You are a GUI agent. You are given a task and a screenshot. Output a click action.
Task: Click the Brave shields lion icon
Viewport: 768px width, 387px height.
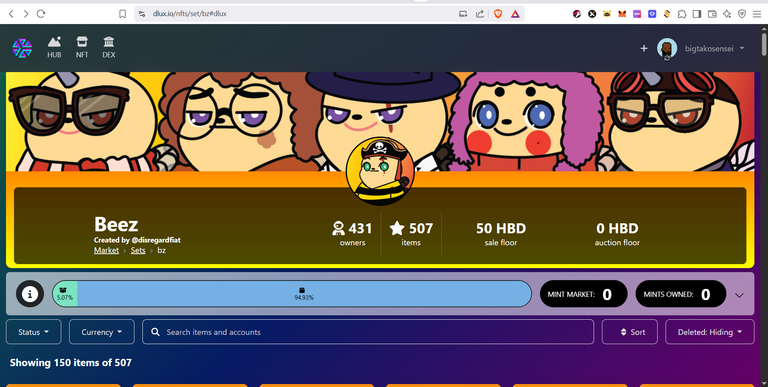pyautogui.click(x=498, y=14)
